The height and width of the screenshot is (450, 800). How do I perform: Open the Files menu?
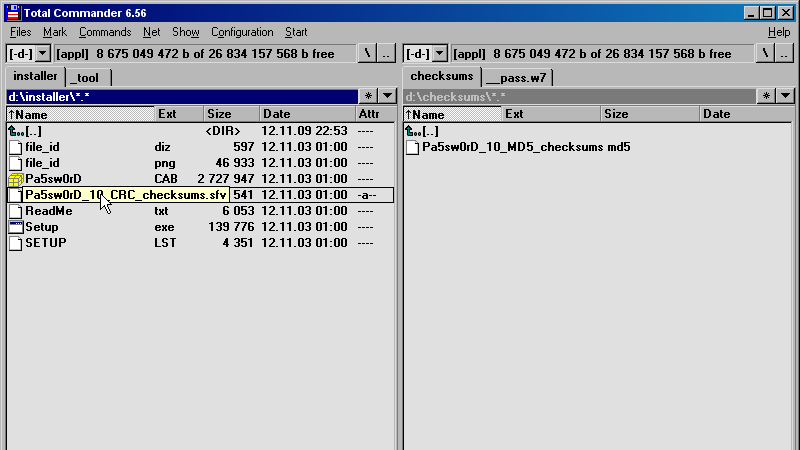tap(20, 32)
